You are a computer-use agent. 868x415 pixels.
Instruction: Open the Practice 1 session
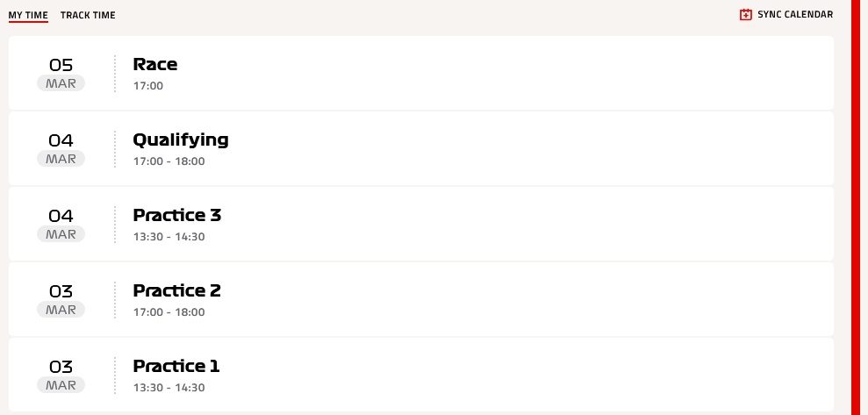(421, 375)
